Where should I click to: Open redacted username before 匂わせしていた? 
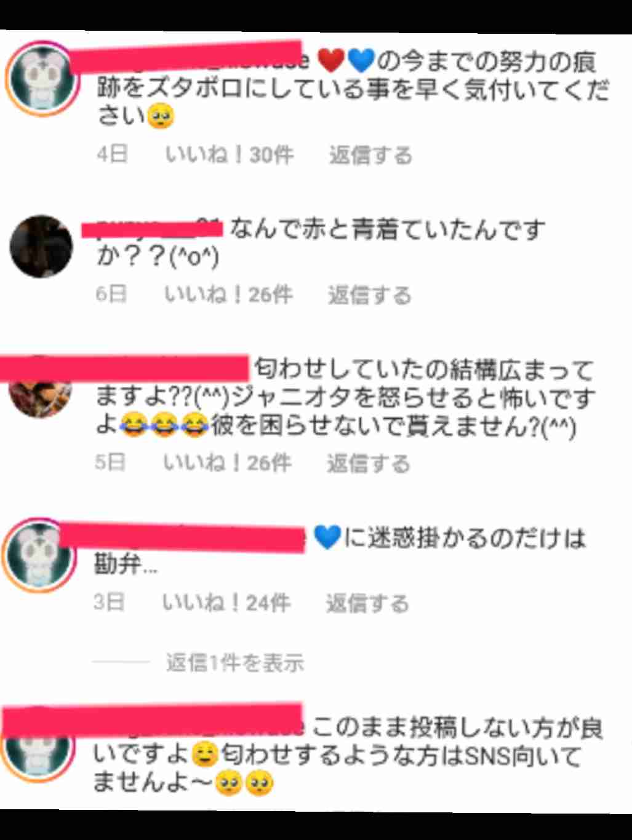[x=125, y=368]
